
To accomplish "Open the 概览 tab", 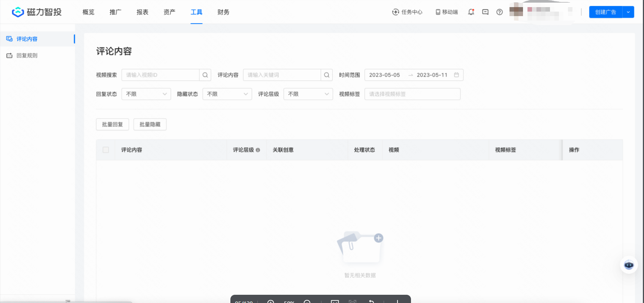I will point(88,12).
